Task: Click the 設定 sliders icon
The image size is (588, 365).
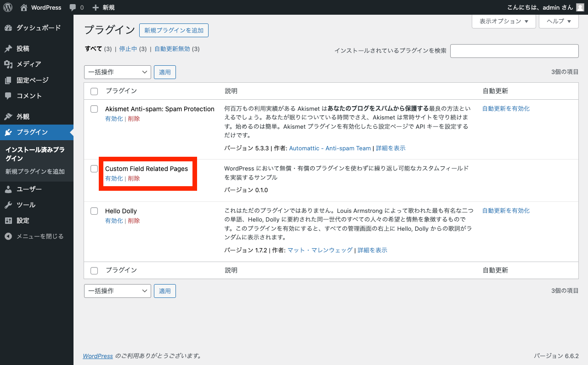Action: (8, 221)
